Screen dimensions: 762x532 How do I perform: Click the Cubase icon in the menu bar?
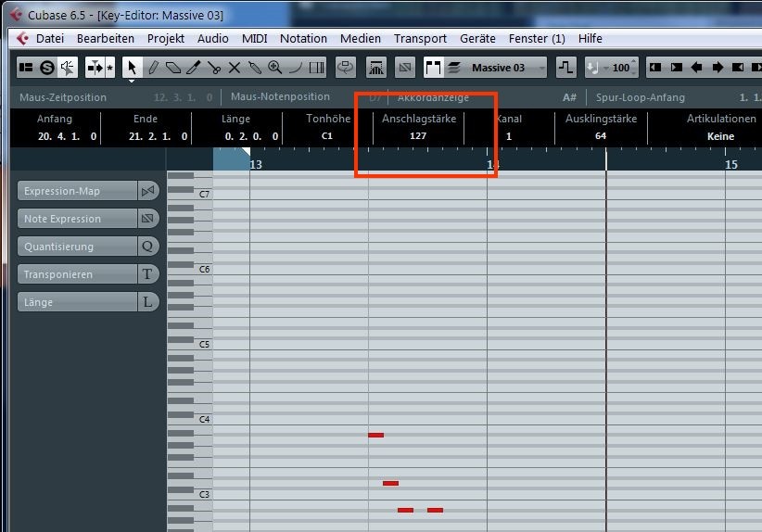[22, 38]
